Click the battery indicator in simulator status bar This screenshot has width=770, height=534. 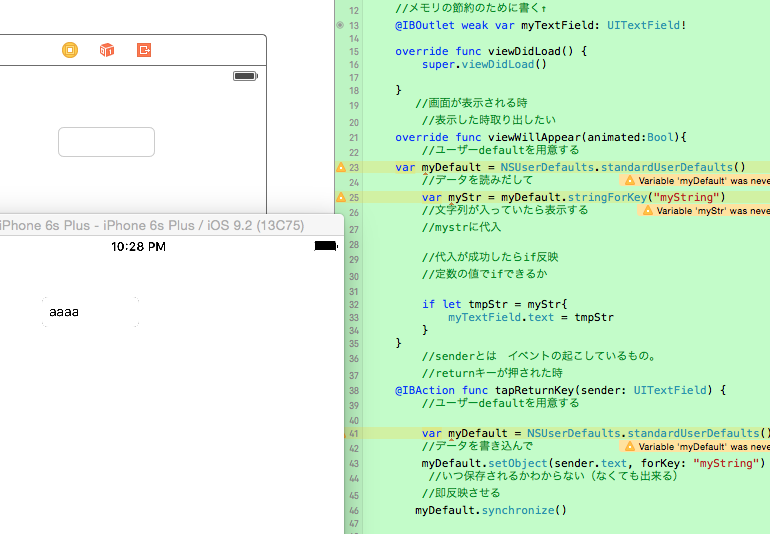(x=326, y=246)
